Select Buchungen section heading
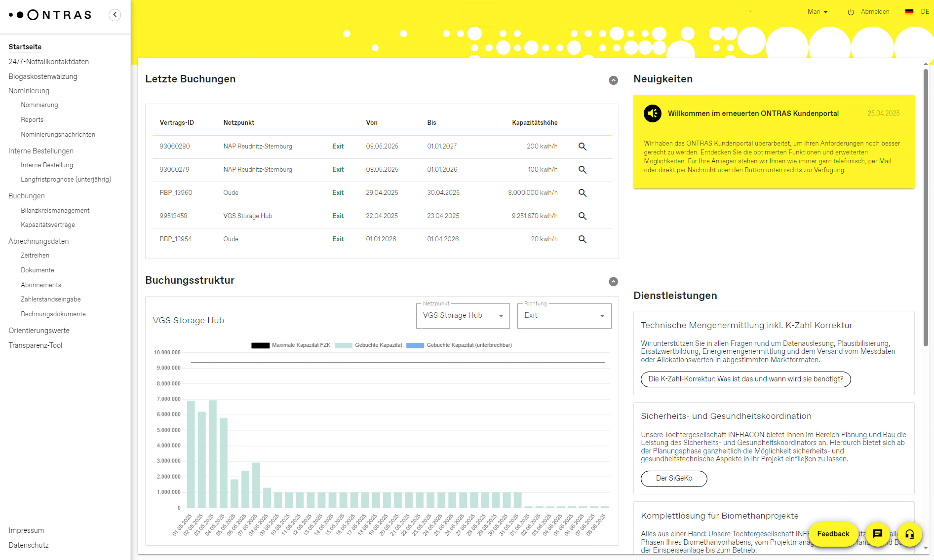This screenshot has width=934, height=560. 27,196
